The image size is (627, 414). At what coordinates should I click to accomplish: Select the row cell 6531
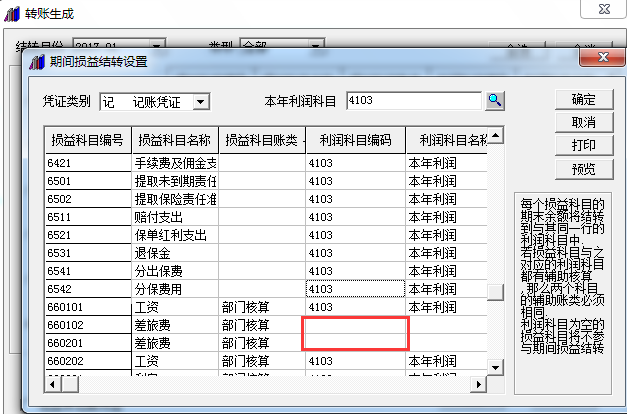point(88,253)
